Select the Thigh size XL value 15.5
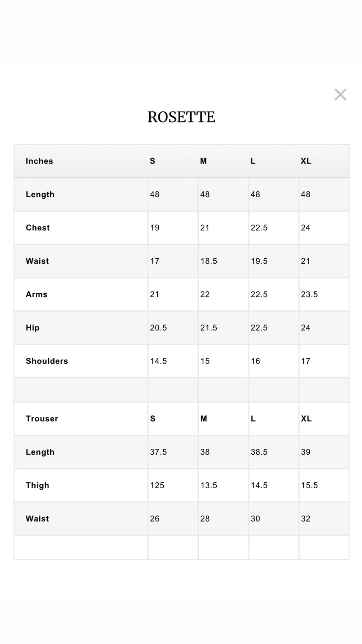This screenshot has height=644, width=362. pyautogui.click(x=309, y=485)
